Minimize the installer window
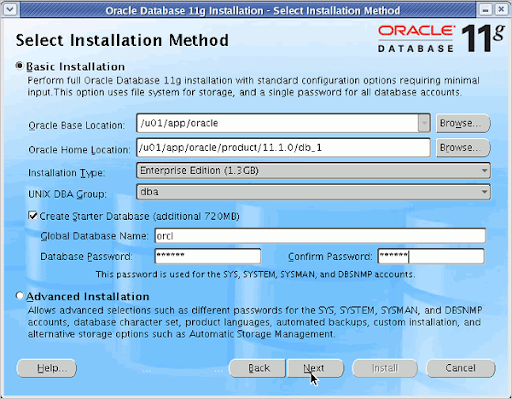The image size is (512, 399). (485, 10)
